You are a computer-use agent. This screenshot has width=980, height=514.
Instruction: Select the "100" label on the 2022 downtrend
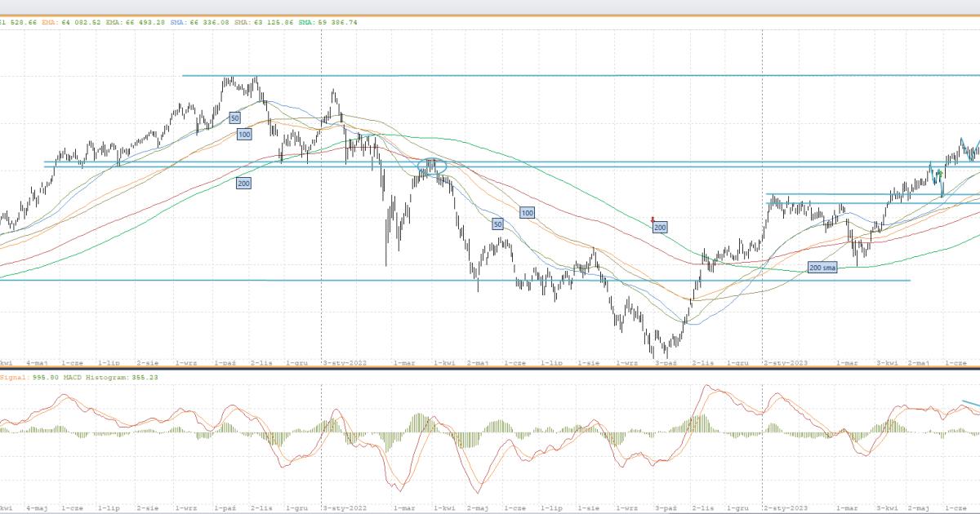pyautogui.click(x=528, y=213)
